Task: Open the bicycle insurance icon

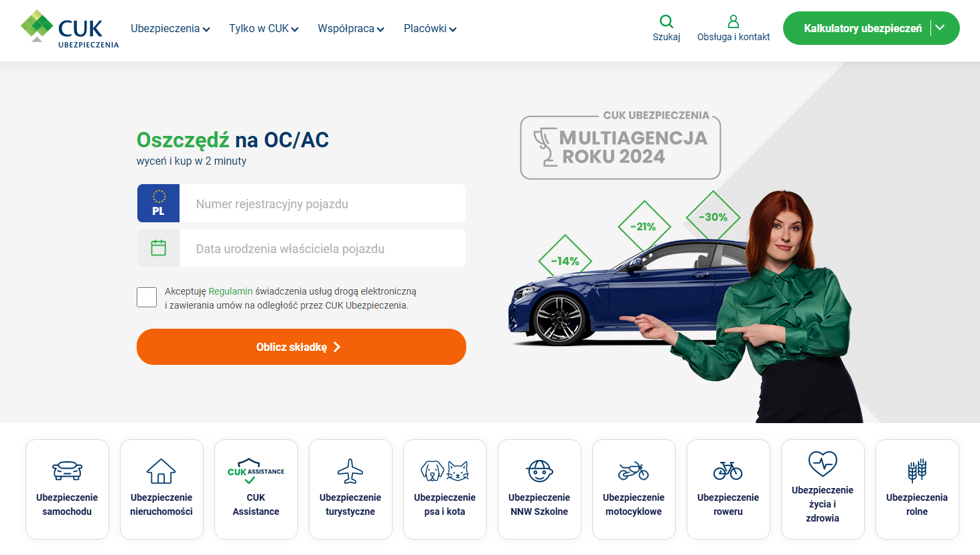Action: point(728,471)
